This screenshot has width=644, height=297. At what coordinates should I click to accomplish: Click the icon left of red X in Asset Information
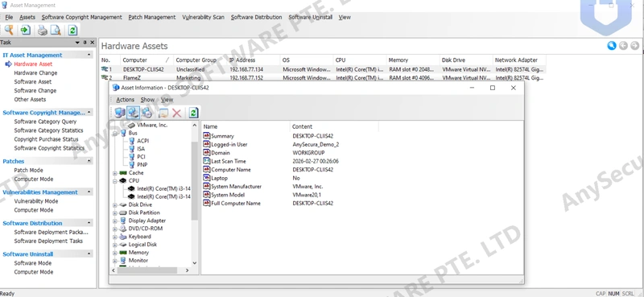click(x=163, y=113)
